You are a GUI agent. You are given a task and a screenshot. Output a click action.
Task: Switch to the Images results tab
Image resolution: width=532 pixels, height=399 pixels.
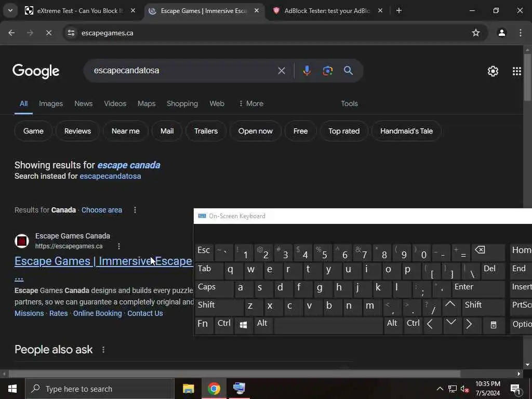coord(51,103)
